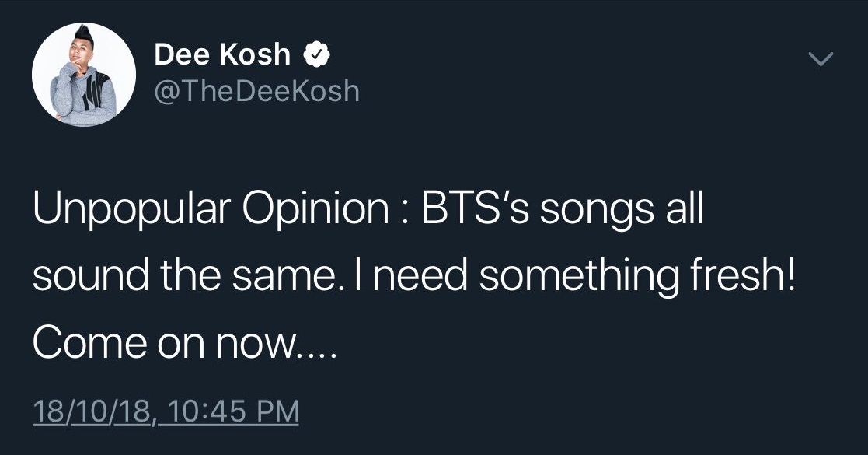The height and width of the screenshot is (455, 868).
Task: Click the "Come on now...." line
Action: 185,341
